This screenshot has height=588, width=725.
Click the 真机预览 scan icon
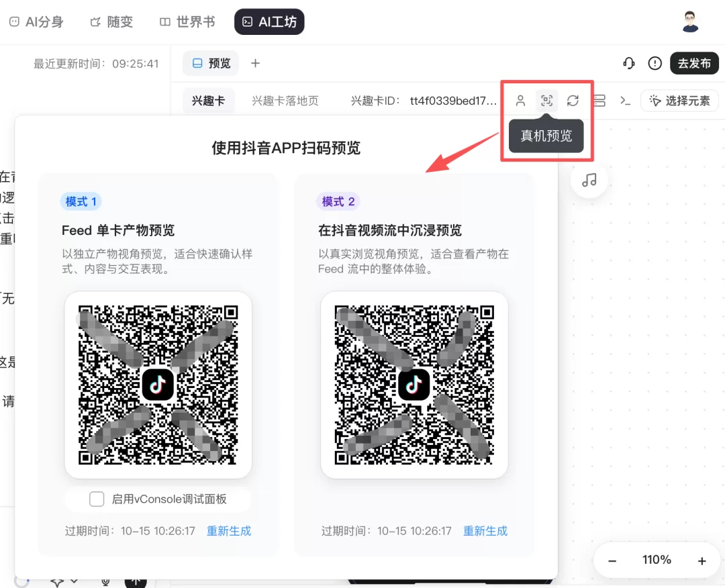click(546, 101)
